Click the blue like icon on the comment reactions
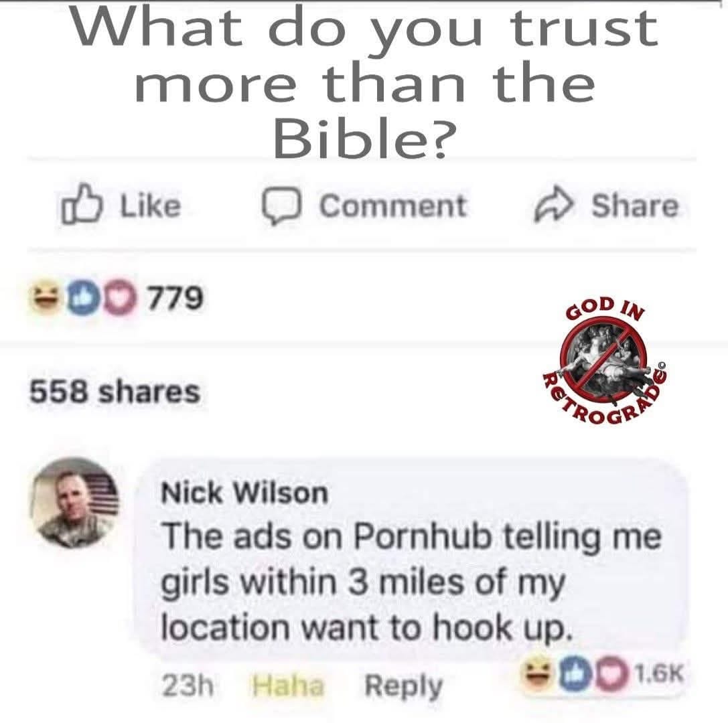The image size is (728, 723). pyautogui.click(x=576, y=673)
